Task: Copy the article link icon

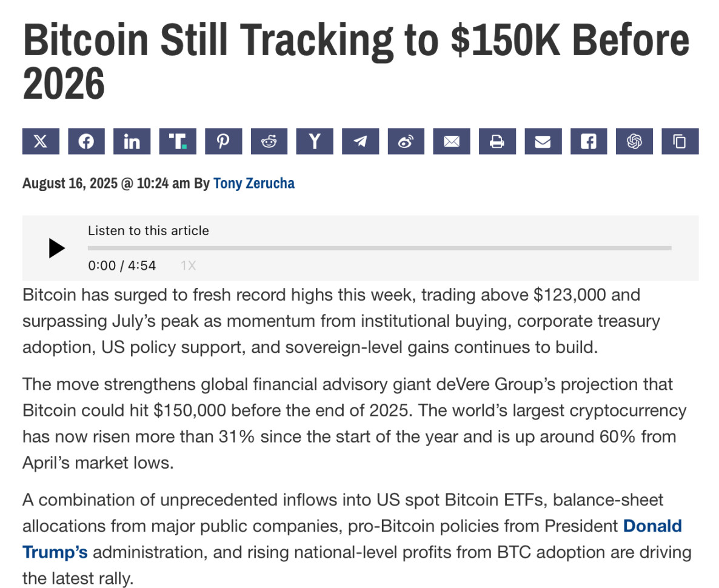Action: pyautogui.click(x=680, y=141)
